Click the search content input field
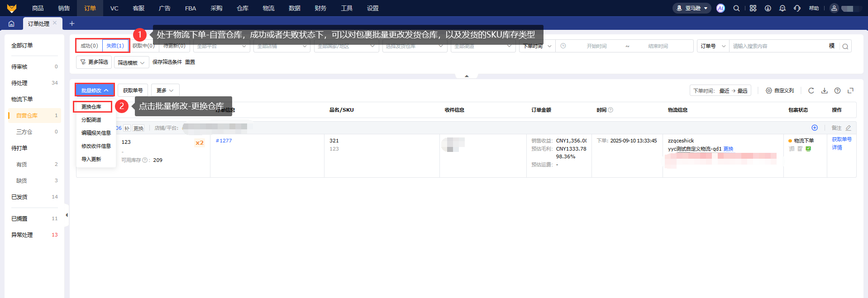868x298 pixels. 777,46
